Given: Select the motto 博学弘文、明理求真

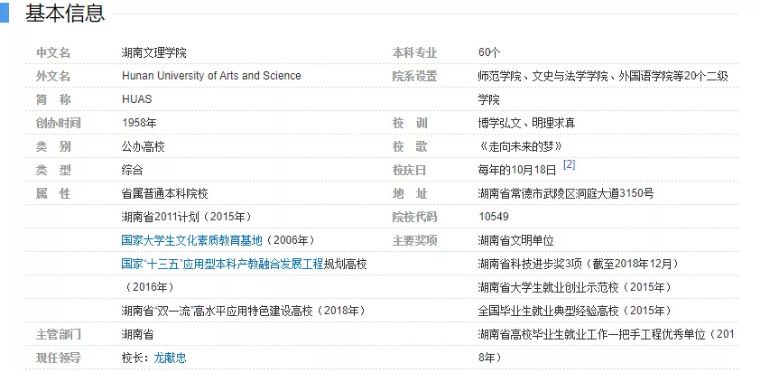Looking at the screenshot, I should pos(526,123).
